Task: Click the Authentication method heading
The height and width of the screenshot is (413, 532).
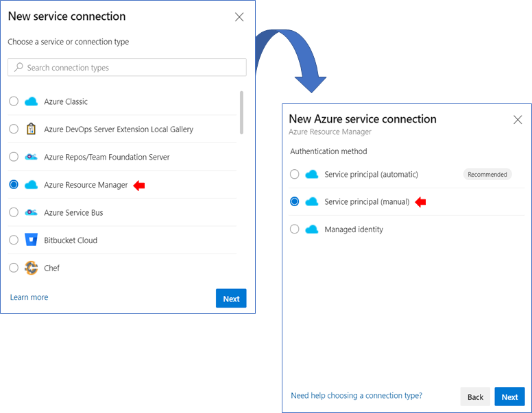Action: click(x=328, y=151)
